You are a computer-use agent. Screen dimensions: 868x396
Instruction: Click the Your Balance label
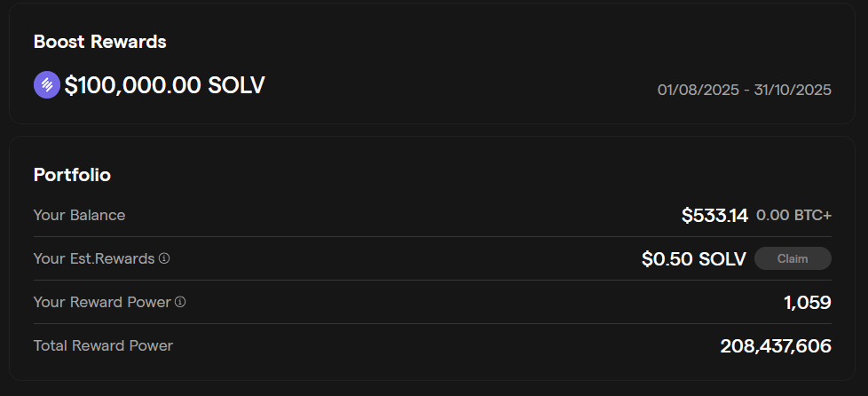click(79, 215)
